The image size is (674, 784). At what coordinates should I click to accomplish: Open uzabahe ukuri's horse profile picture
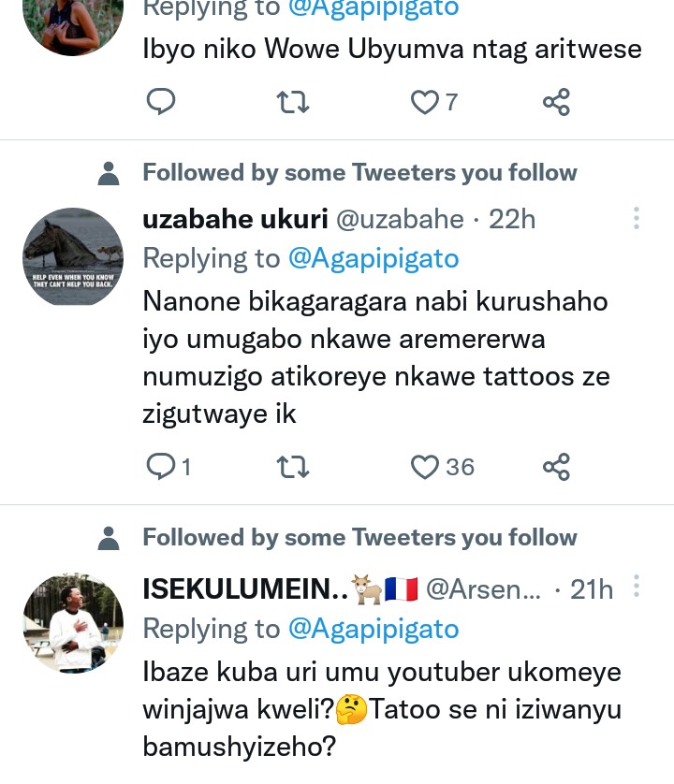coord(72,257)
